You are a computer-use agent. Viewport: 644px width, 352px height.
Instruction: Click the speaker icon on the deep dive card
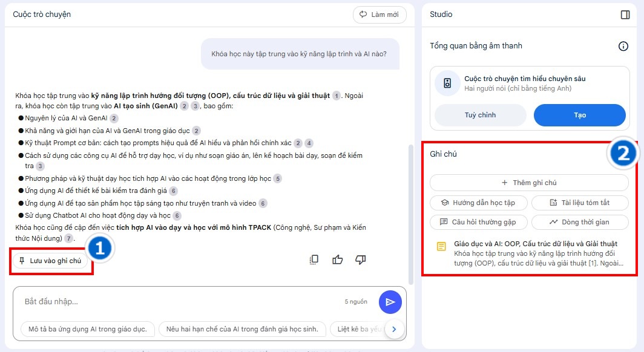(447, 83)
